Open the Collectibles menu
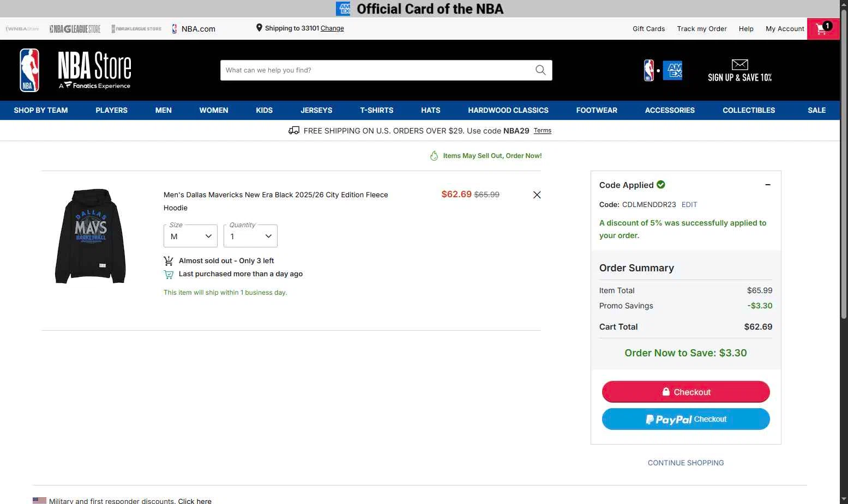Viewport: 848px width, 504px height. point(749,110)
